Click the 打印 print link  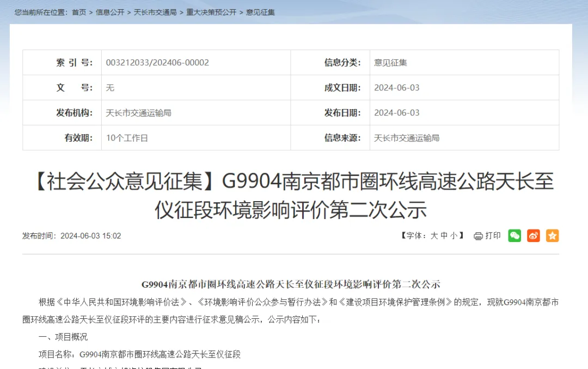[493, 236]
